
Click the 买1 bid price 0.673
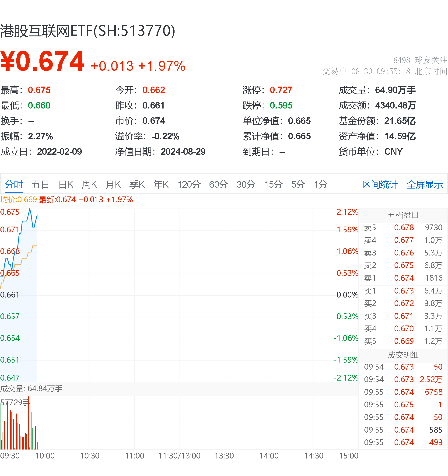(404, 291)
